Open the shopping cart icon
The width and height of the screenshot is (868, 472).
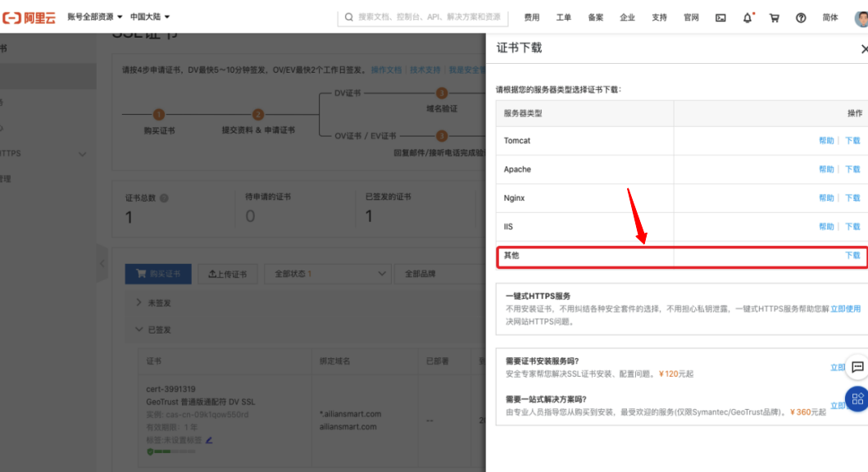pos(774,18)
